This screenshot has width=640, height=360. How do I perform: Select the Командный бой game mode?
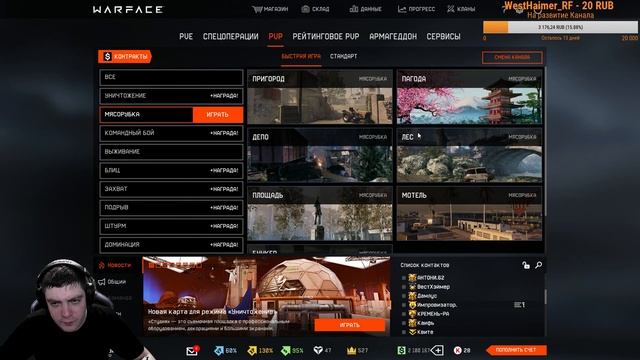tap(171, 133)
